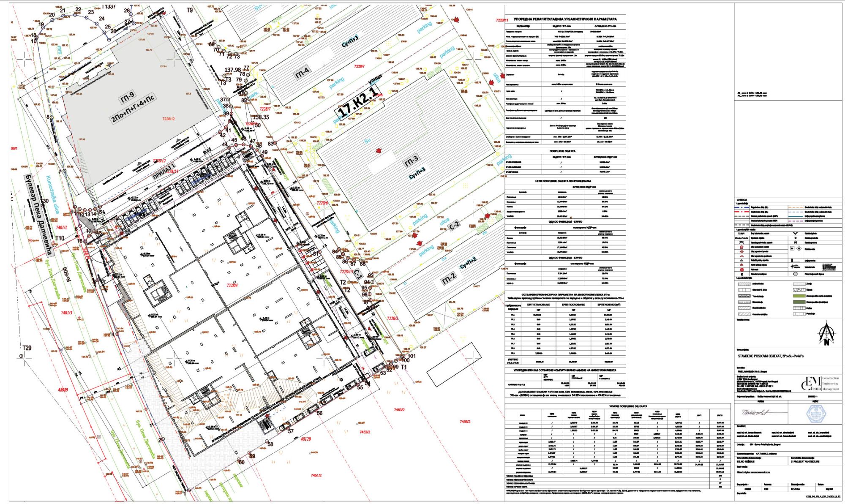Image resolution: width=845 pixels, height=504 pixels.
Task: Select the 17.К2.1 street label
Action: [358, 103]
